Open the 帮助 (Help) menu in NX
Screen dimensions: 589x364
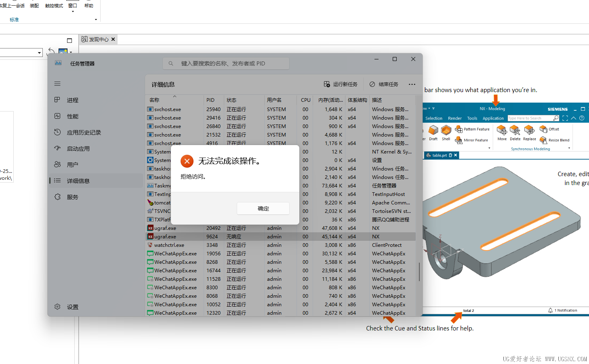89,6
